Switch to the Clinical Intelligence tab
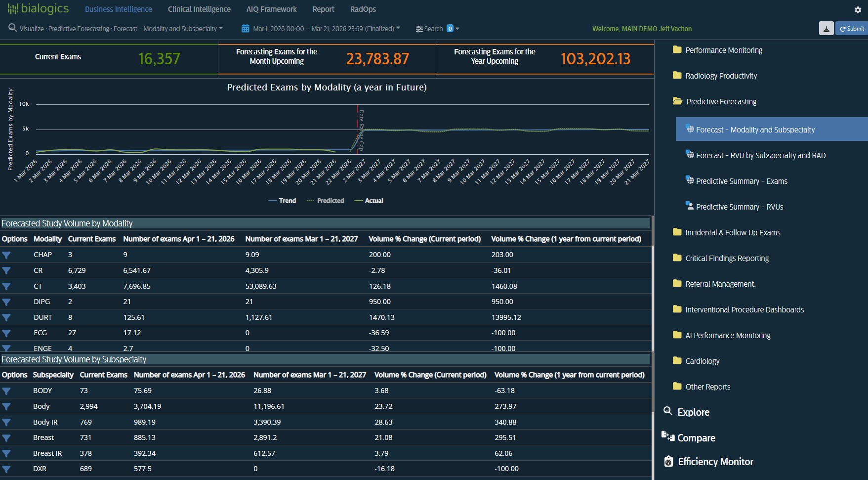The image size is (868, 480). [x=199, y=9]
